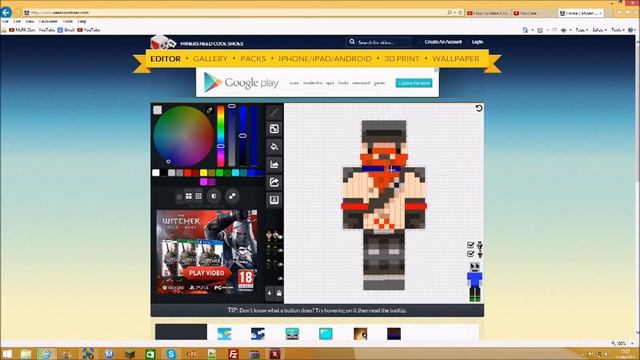Choose the single-square brush size

pos(180,197)
